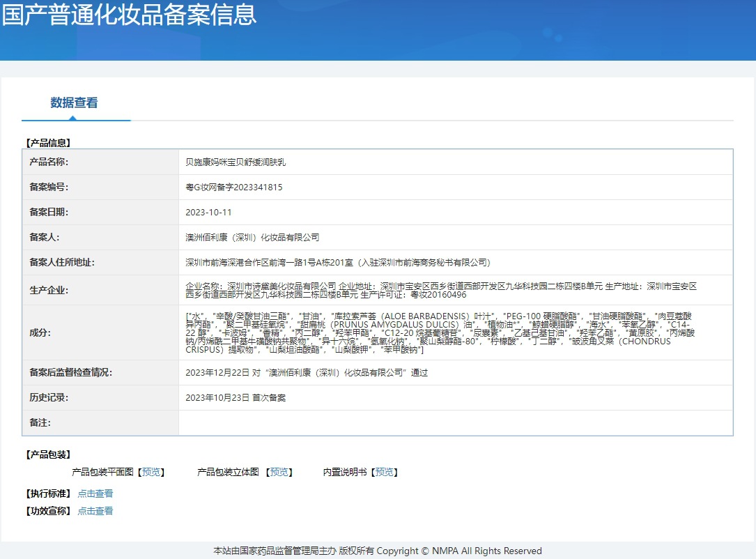
Task: Click the 备案人住所地址 row label
Action: [62, 262]
